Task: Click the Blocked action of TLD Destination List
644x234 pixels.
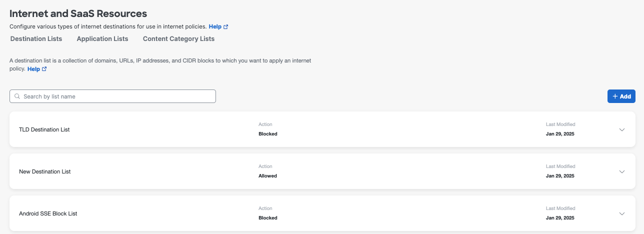Action: pyautogui.click(x=268, y=134)
